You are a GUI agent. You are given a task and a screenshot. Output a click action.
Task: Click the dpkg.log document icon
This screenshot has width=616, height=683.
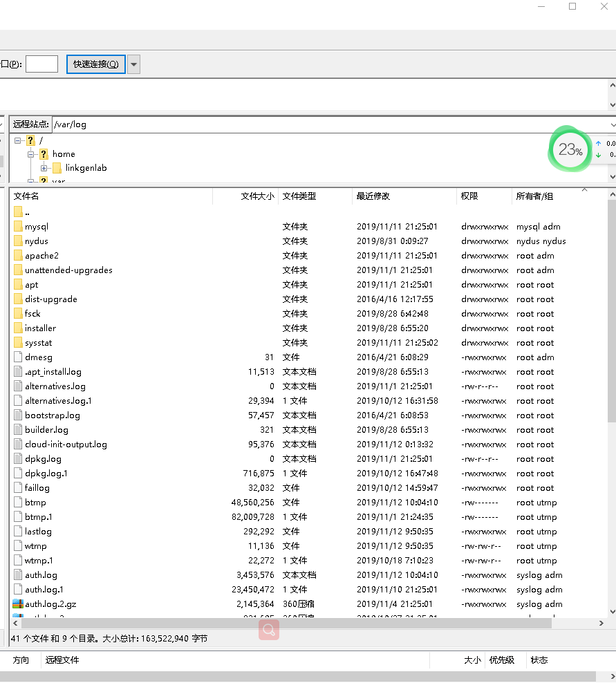click(18, 458)
